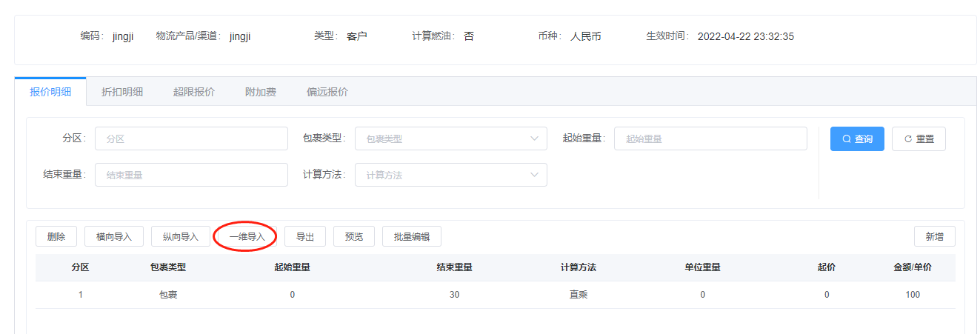The height and width of the screenshot is (334, 980).
Task: Click the 结束重量 input field
Action: click(x=191, y=175)
